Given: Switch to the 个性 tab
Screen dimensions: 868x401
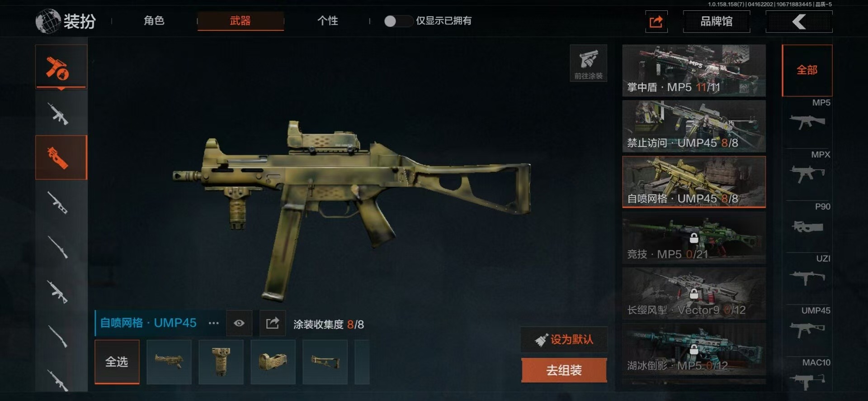Looking at the screenshot, I should click(328, 21).
